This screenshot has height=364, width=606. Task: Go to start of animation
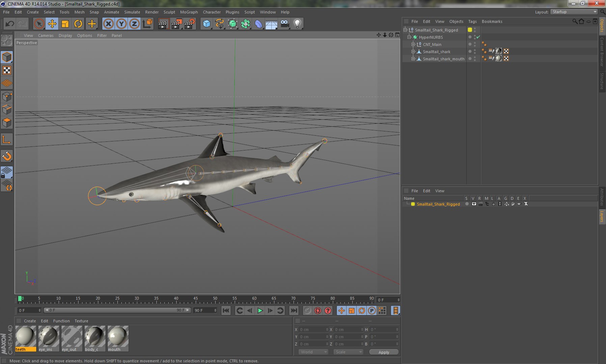(226, 311)
